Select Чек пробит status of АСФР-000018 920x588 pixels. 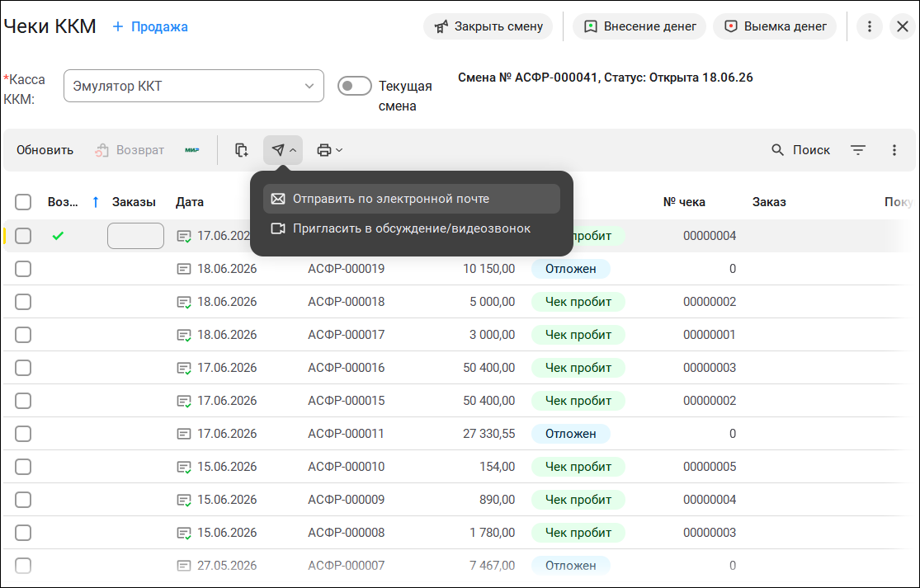(578, 302)
